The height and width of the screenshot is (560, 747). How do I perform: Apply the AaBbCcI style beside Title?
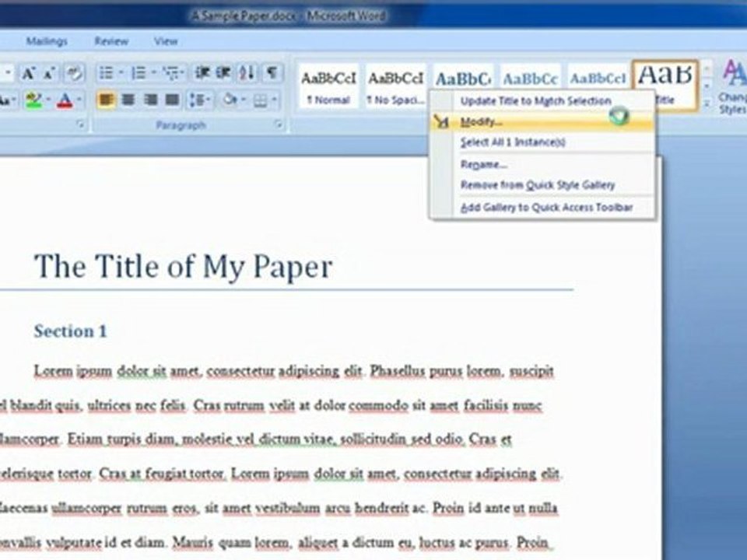(598, 77)
